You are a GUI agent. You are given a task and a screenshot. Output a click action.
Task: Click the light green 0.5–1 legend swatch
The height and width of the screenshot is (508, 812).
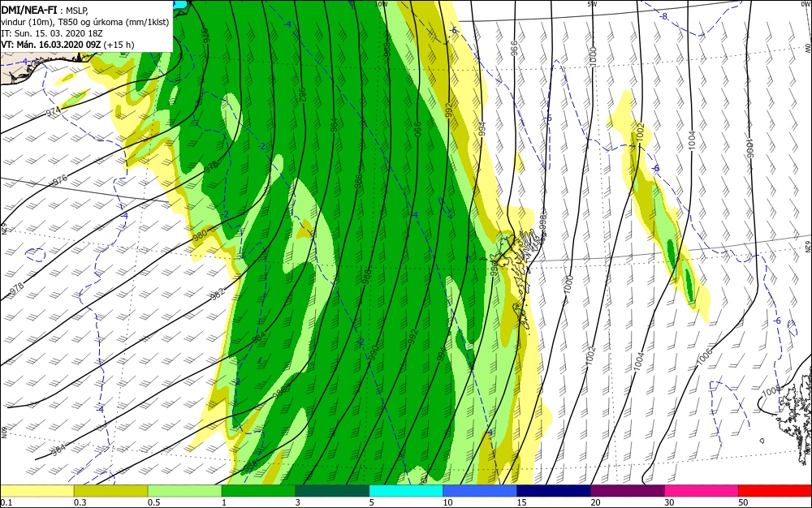(185, 491)
